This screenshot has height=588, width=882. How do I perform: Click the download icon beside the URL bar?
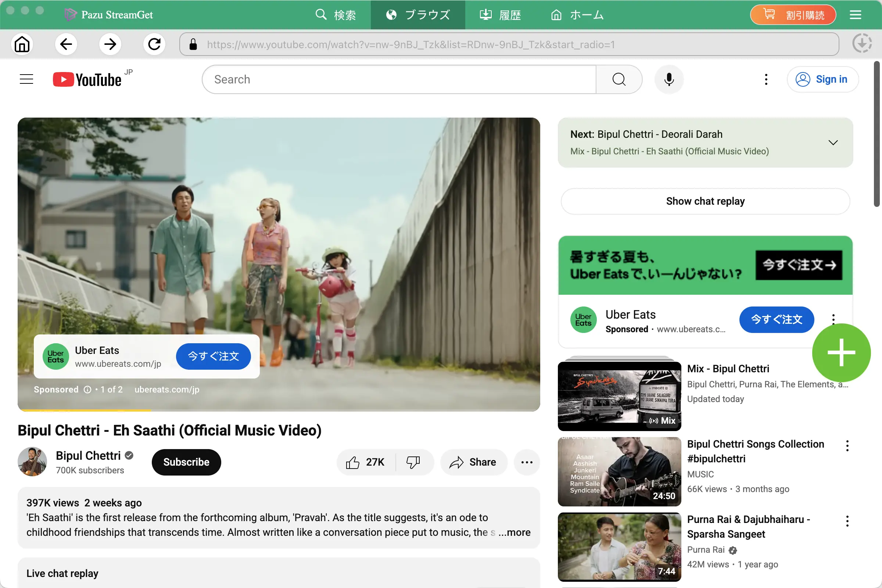[x=862, y=44]
